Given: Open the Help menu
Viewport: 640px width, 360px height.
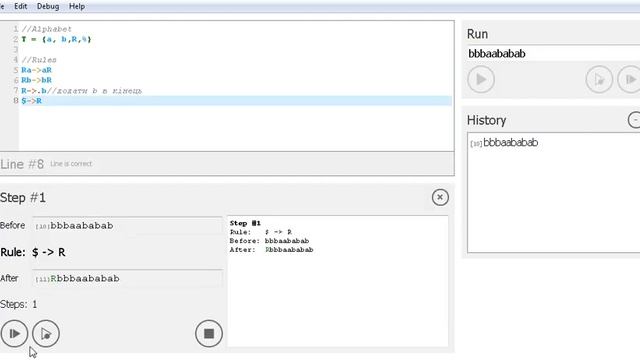Looking at the screenshot, I should click(77, 7).
